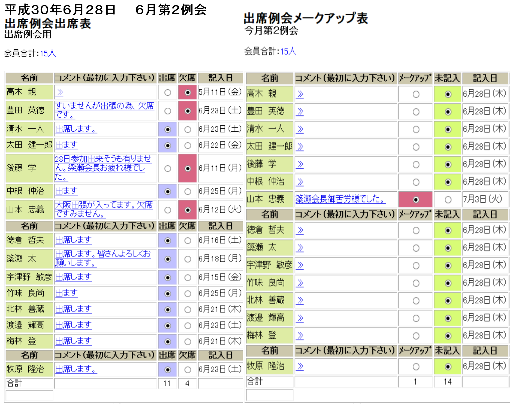Open 簗瀬 太's » link in makeup table

coord(300,248)
